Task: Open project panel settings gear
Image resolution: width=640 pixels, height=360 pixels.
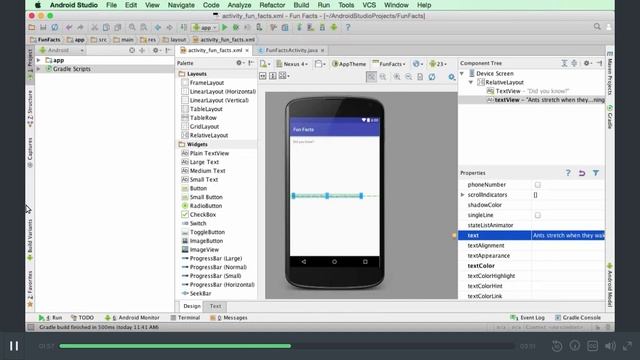Action: click(x=156, y=50)
